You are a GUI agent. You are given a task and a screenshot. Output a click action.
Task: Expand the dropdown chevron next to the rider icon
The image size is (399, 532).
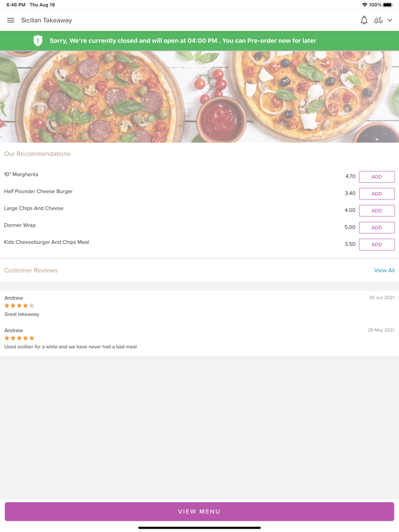point(390,20)
